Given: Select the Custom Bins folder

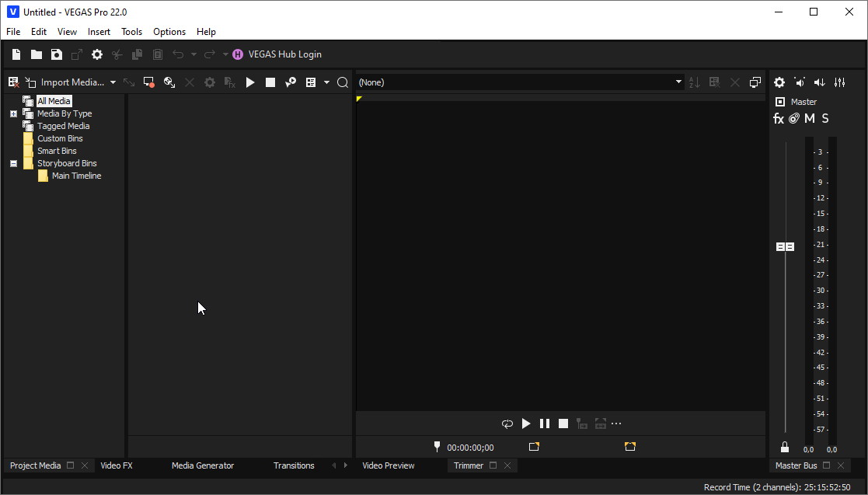Looking at the screenshot, I should [x=60, y=138].
